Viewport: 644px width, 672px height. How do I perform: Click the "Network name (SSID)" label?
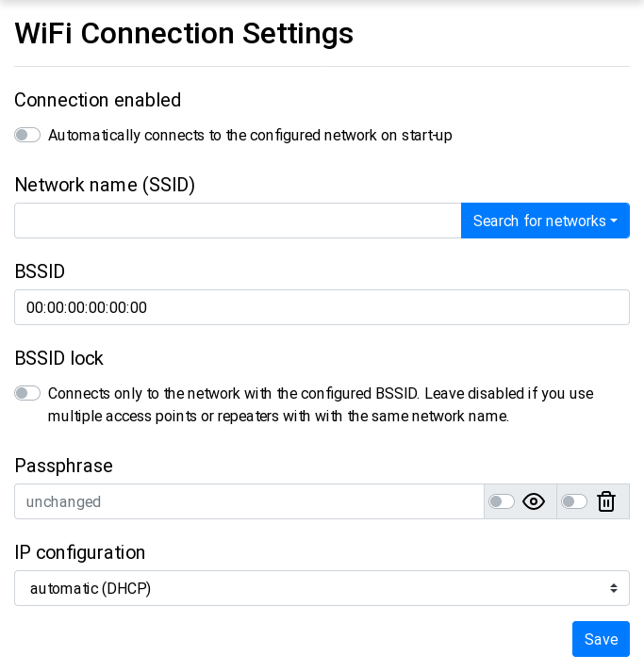(105, 185)
